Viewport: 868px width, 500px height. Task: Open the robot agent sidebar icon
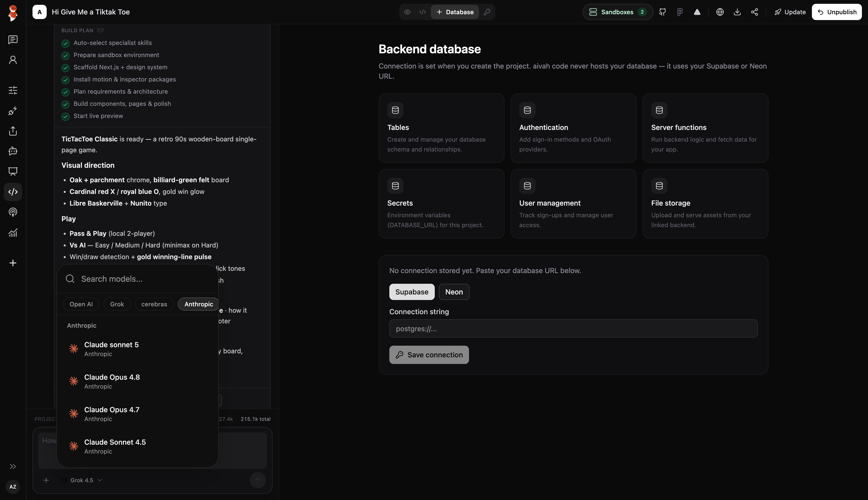click(x=13, y=151)
